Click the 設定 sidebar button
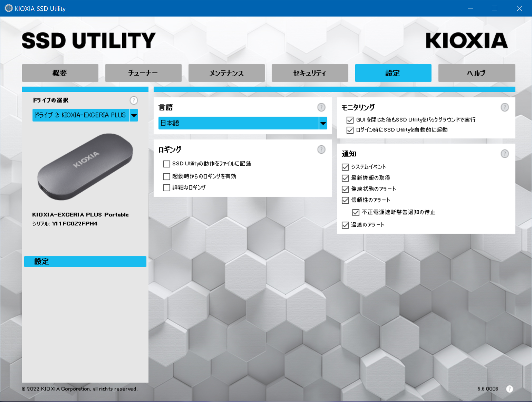This screenshot has width=532, height=402. tap(85, 261)
